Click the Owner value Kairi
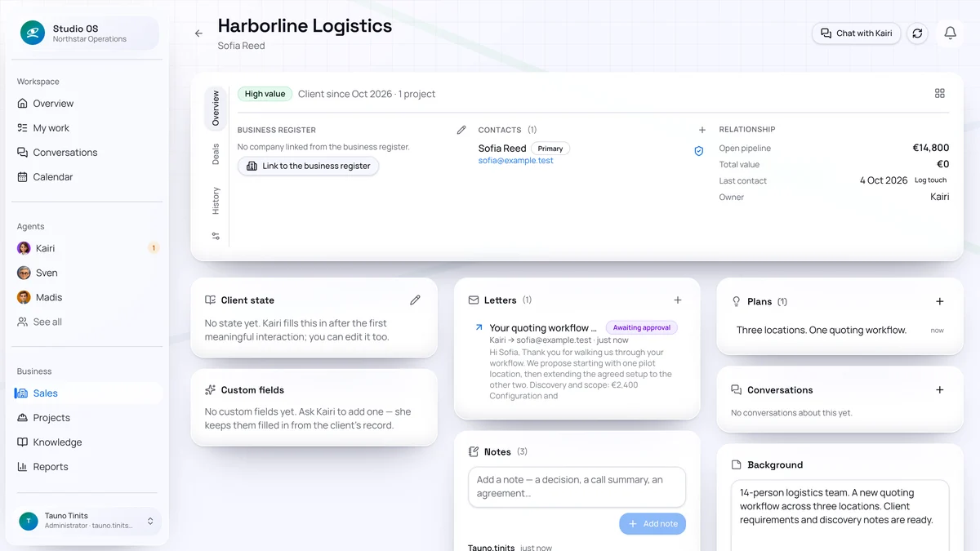980x551 pixels. pyautogui.click(x=940, y=197)
